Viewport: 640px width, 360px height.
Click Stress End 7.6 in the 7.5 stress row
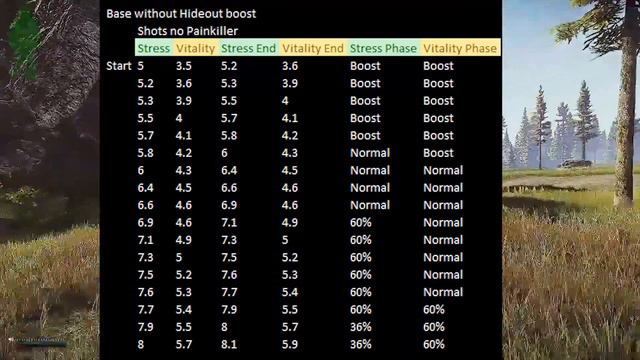[x=229, y=275]
